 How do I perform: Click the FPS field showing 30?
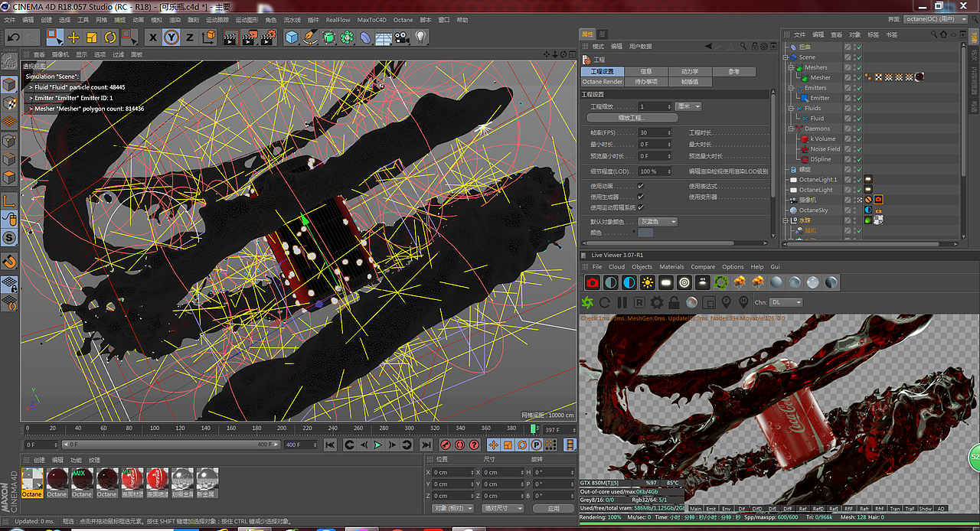[655, 132]
